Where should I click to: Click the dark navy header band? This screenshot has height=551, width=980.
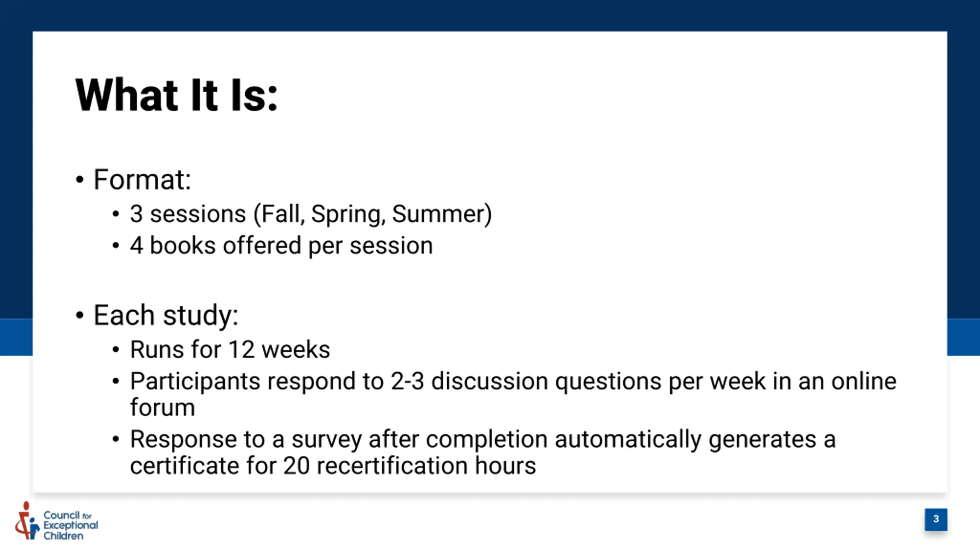pos(490,15)
